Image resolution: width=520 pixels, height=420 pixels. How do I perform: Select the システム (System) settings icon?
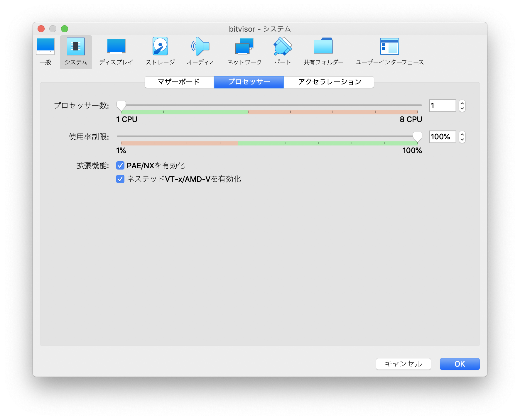(x=76, y=47)
